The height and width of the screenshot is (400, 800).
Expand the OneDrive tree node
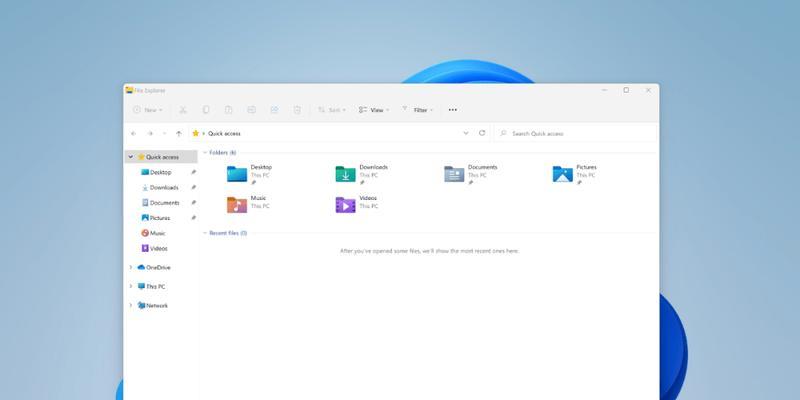coord(131,267)
